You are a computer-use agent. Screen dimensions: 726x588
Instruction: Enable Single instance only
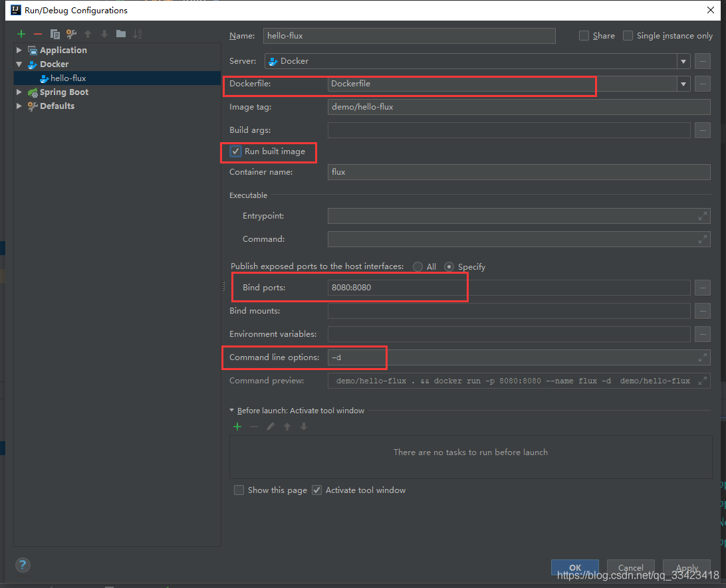point(628,36)
